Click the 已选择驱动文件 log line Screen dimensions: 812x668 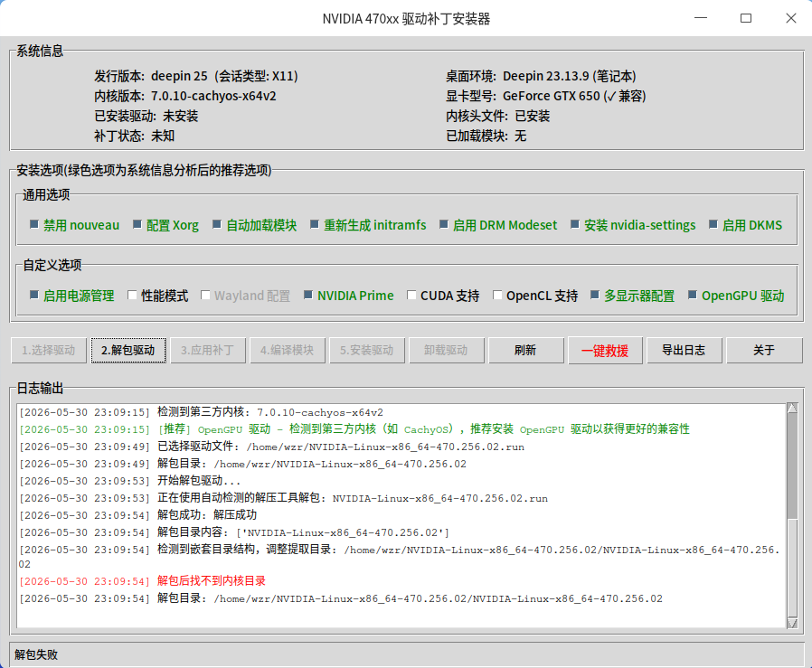click(x=271, y=447)
